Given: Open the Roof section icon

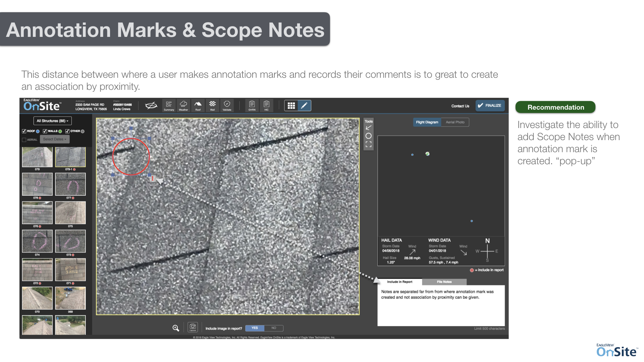Looking at the screenshot, I should [x=198, y=106].
